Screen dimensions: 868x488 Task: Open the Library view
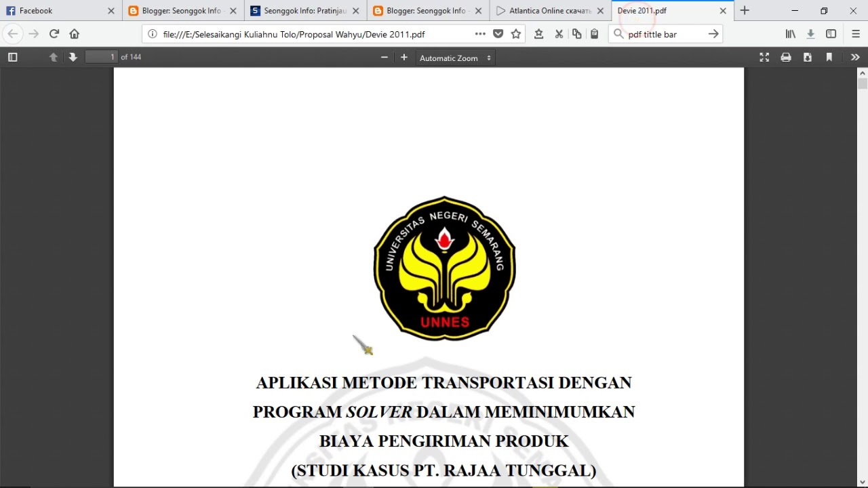click(x=791, y=34)
